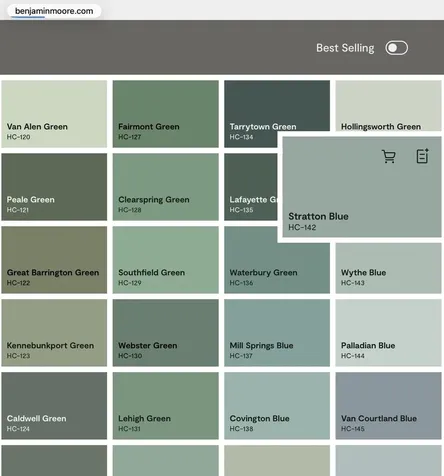Screen dimensions: 444x476
Task: Pick Wythe Blue HC-143 swatch
Action: point(388,268)
